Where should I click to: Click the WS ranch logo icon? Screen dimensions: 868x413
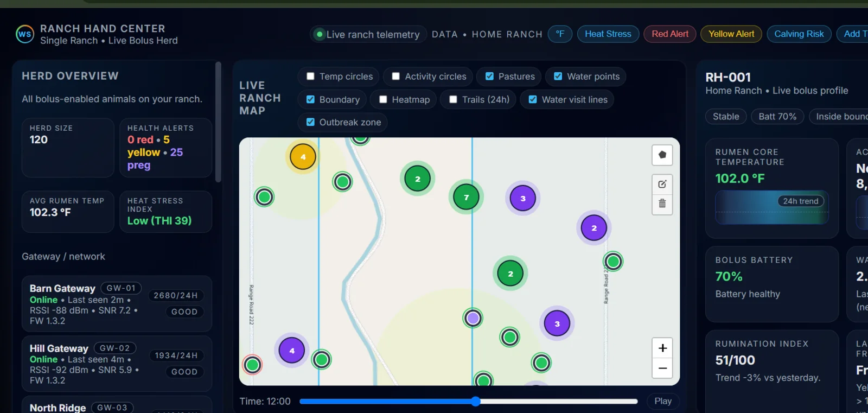click(x=25, y=34)
